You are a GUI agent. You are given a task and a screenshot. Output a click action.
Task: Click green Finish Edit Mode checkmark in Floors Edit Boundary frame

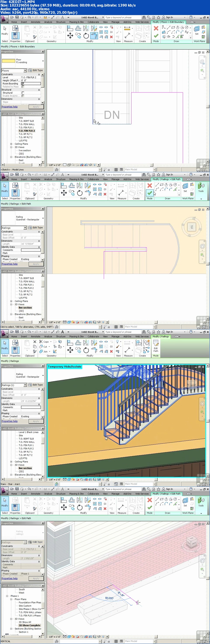156,36
